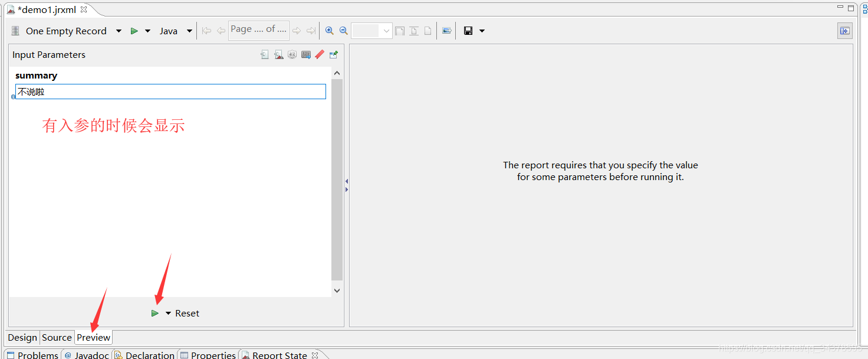Screen dimensions: 868x359
Task: Toggle the panel button at toolbar far right
Action: pyautogui.click(x=845, y=31)
